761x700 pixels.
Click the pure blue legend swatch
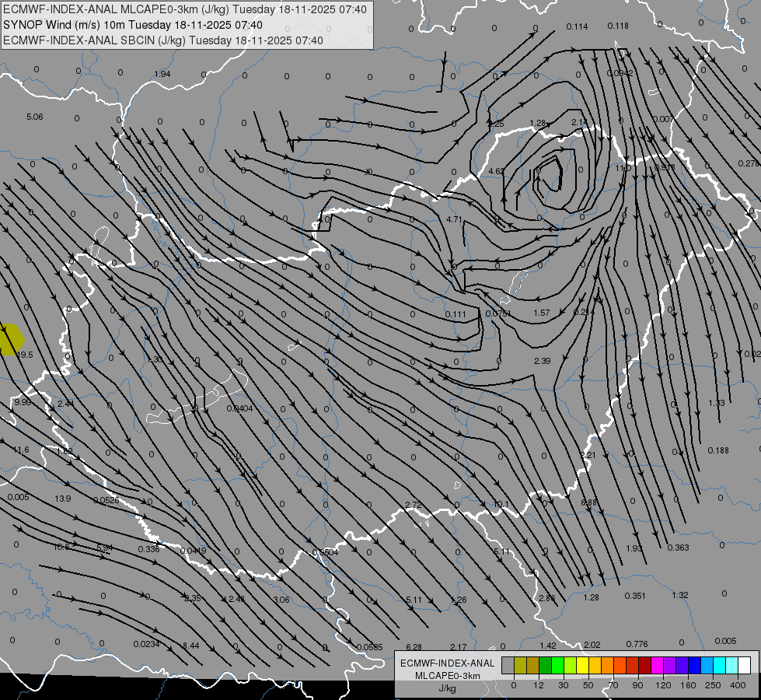click(695, 665)
